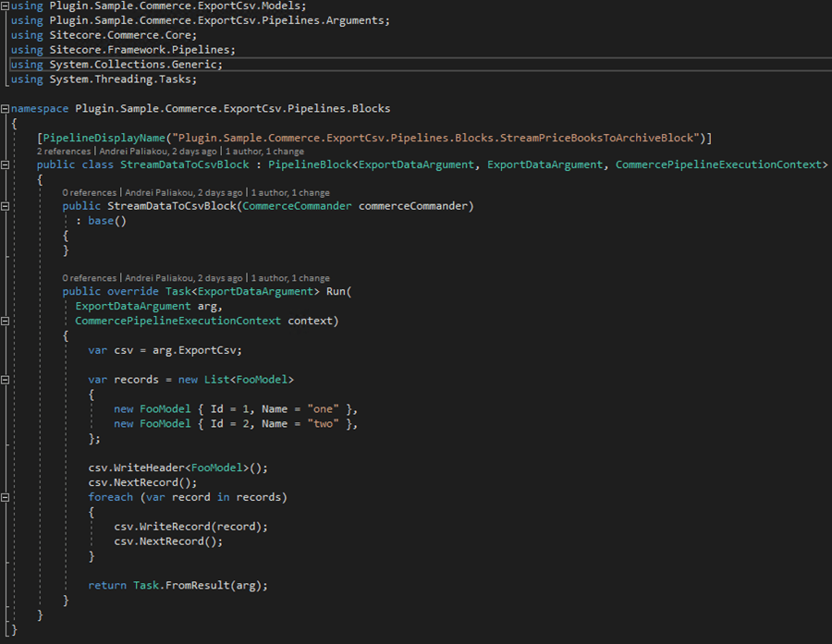Screen dimensions: 832x644
Task: Click the "var csv = arg.ExportCsv;" statement
Action: (165, 351)
